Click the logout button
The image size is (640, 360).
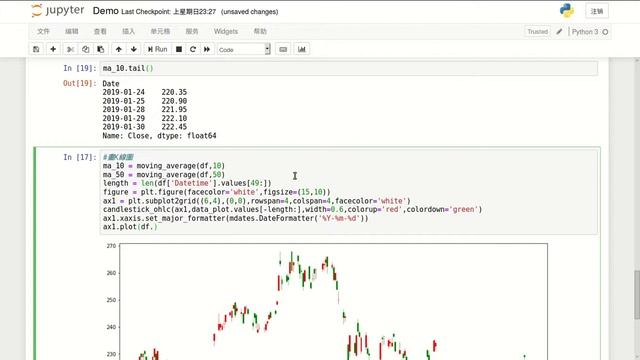[597, 11]
